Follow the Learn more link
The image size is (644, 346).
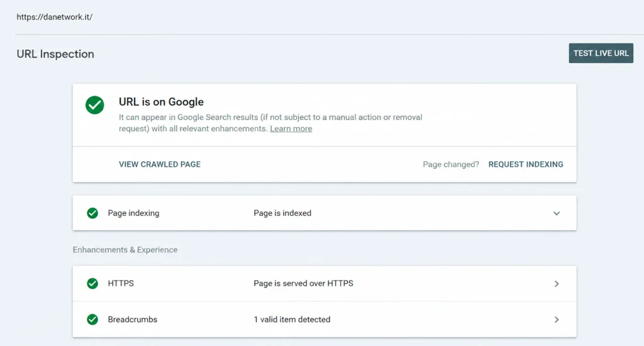pos(291,128)
